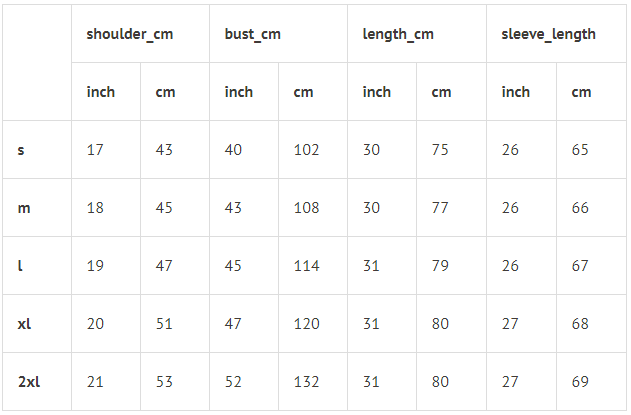The image size is (631, 415).
Task: Select the xl row label
Action: [x=24, y=324]
